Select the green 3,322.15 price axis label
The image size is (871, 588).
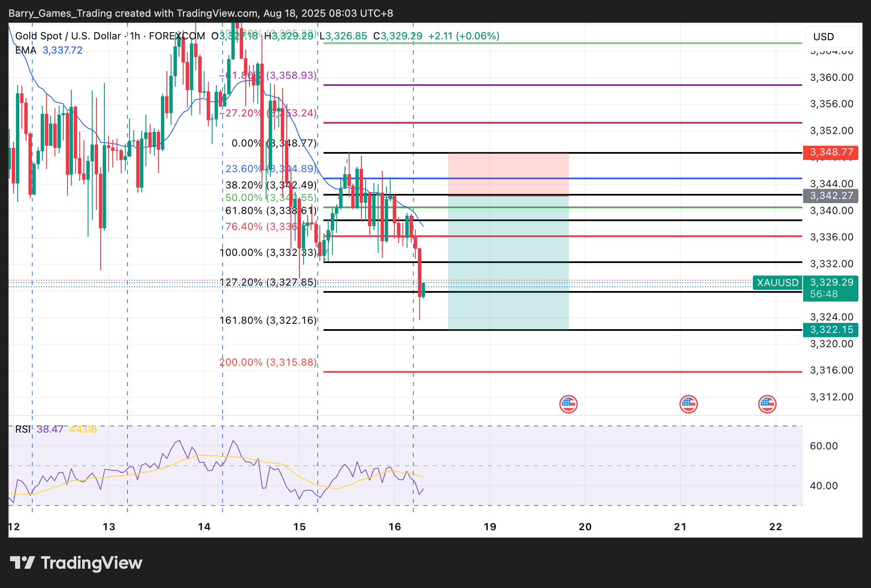point(831,330)
